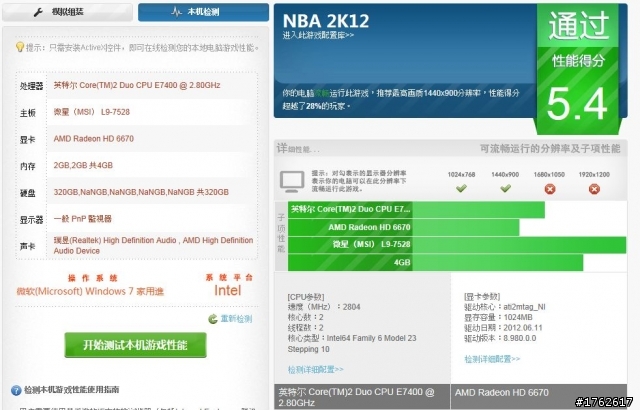This screenshot has height=410, width=640.
Task: Click the 显存容量: 1024MB value
Action: pos(498,317)
